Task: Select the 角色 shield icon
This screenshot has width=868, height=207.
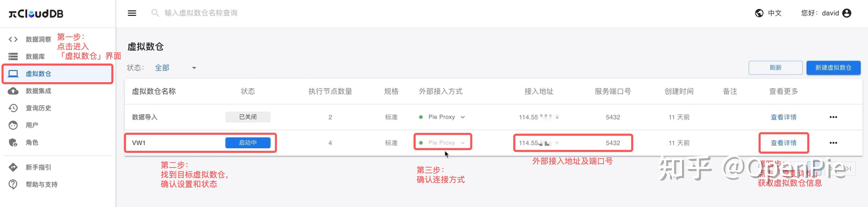Action: coord(13,142)
